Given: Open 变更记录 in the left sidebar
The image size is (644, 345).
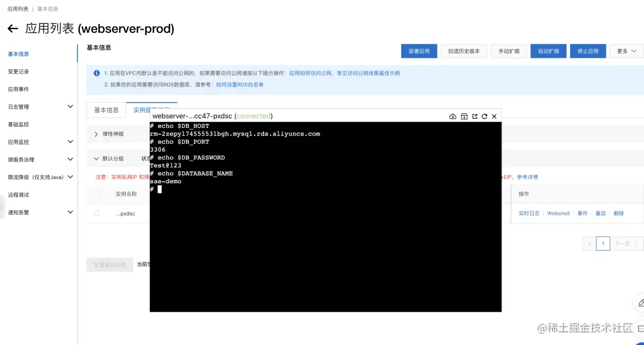Looking at the screenshot, I should (x=18, y=72).
